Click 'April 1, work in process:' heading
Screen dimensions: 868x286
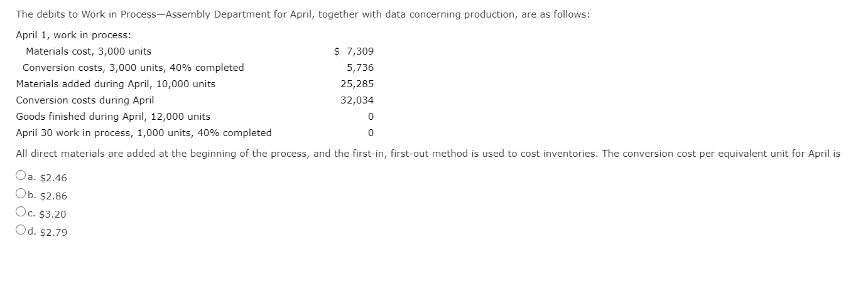pos(73,35)
